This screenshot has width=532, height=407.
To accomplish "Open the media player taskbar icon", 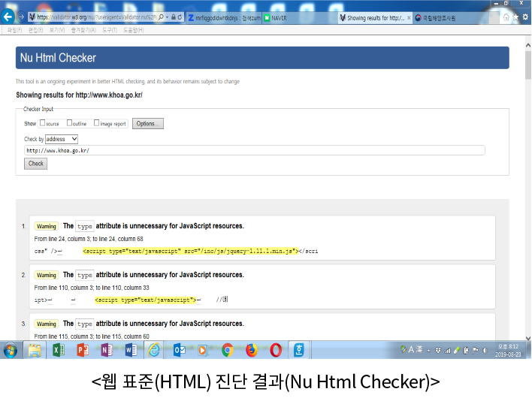I will [203, 351].
